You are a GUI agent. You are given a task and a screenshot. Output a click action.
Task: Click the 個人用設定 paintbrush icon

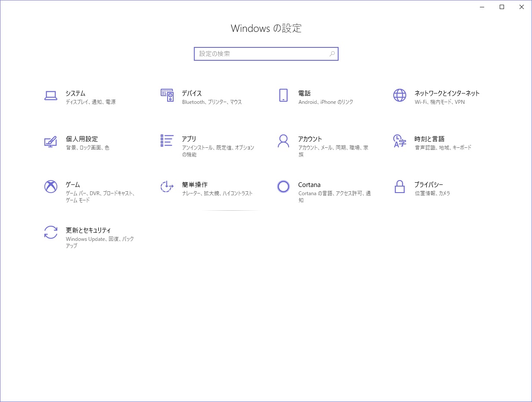(51, 141)
